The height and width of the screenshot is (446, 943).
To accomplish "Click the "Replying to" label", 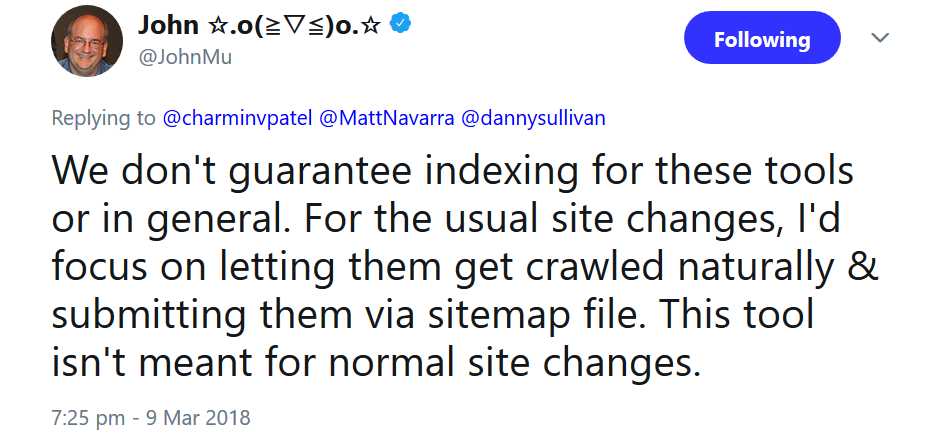I will point(103,118).
